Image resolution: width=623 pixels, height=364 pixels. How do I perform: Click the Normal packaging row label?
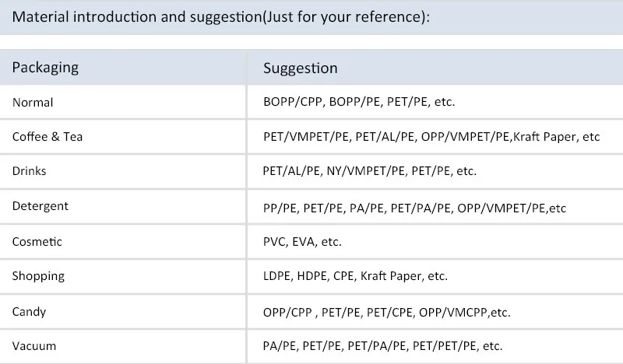[x=33, y=103]
